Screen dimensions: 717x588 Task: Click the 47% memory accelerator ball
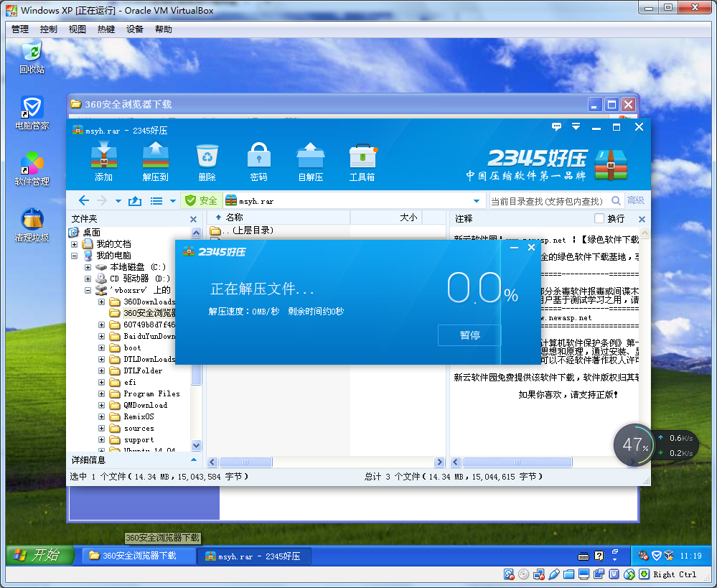pyautogui.click(x=634, y=444)
